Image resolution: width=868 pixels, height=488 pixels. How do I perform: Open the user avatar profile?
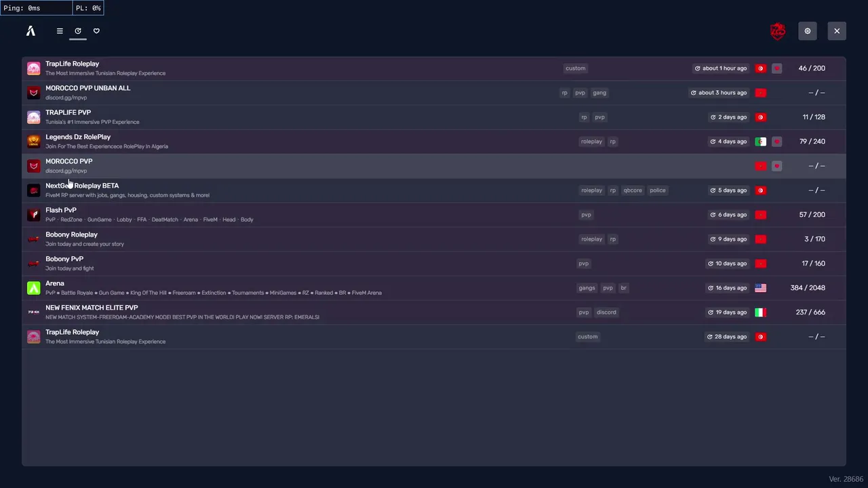point(778,31)
